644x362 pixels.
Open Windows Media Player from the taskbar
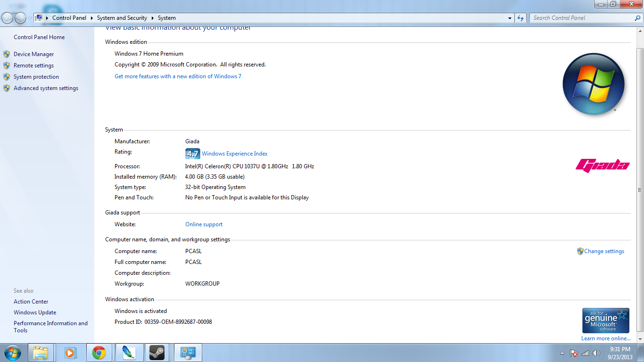(70, 353)
